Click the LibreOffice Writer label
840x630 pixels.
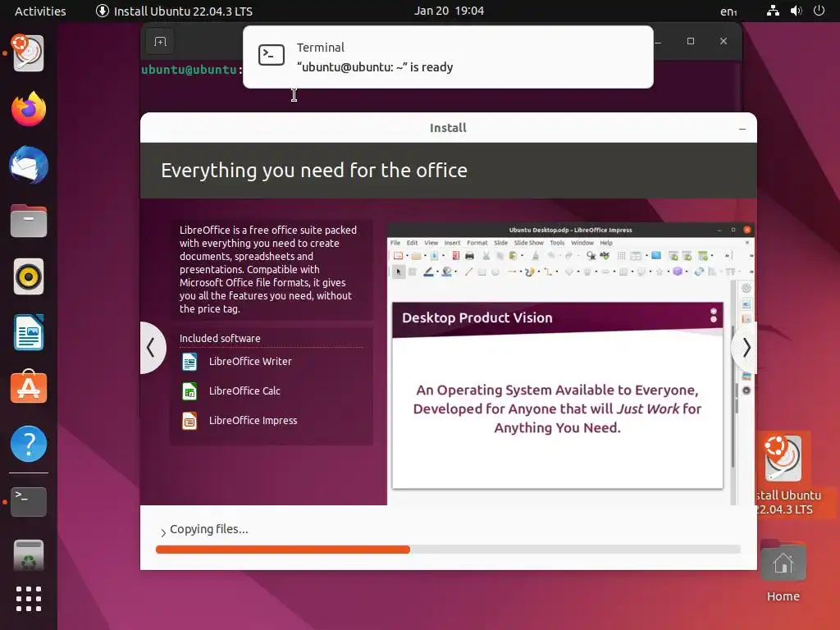(x=250, y=362)
